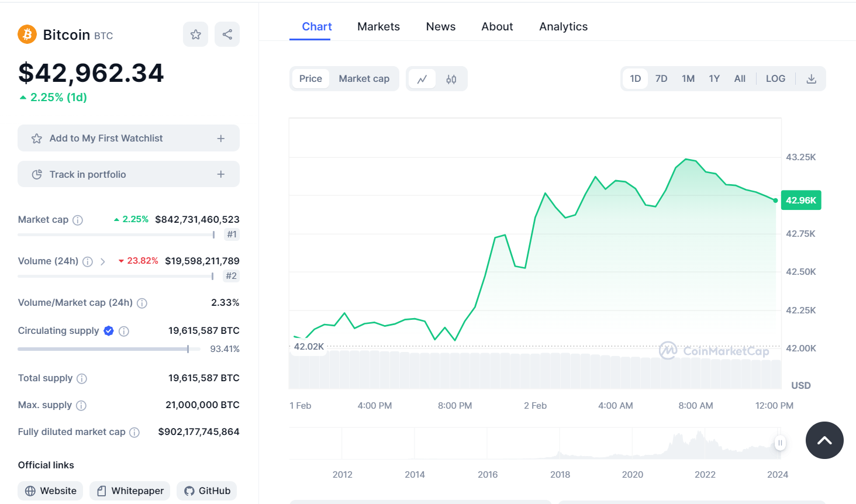Click the 8:00 AM axis label
Viewport: 856px width, 504px height.
point(696,406)
